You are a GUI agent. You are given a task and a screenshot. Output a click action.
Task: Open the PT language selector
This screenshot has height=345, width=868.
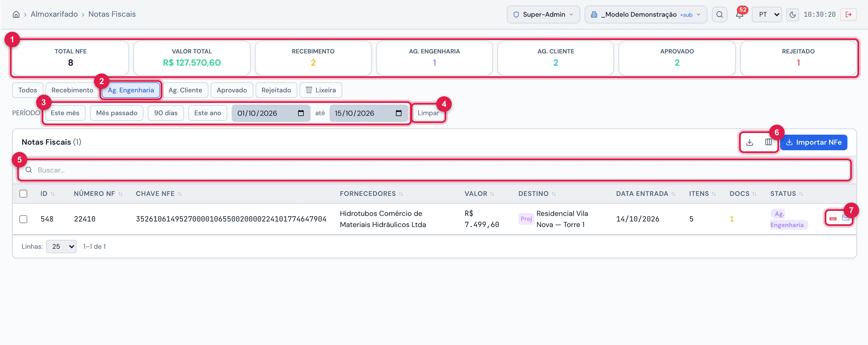click(x=767, y=14)
